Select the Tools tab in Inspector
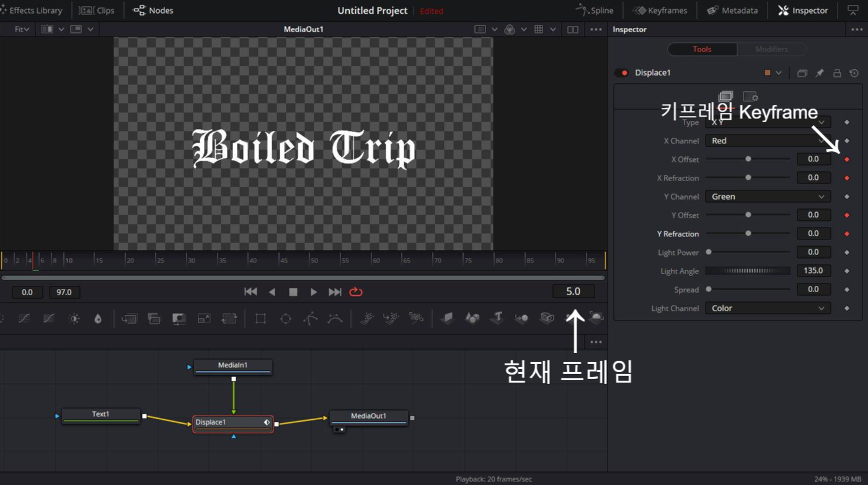Viewport: 868px width, 485px height. click(x=702, y=49)
